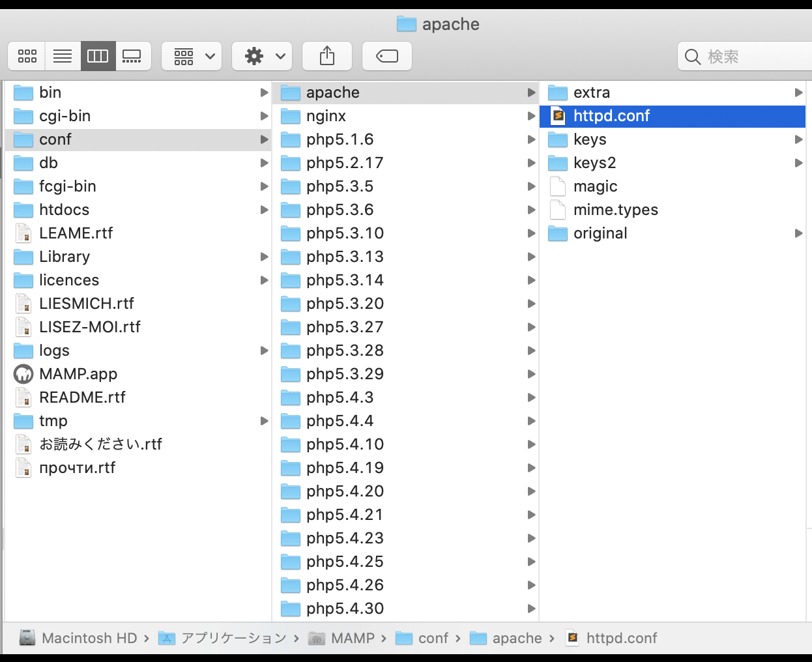Select the php5.1.6 folder row
812x662 pixels.
click(405, 139)
